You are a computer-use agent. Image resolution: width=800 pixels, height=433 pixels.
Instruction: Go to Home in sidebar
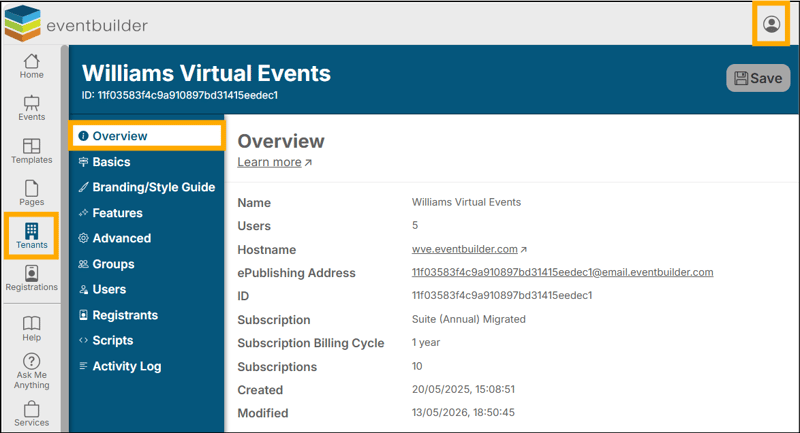tap(32, 66)
